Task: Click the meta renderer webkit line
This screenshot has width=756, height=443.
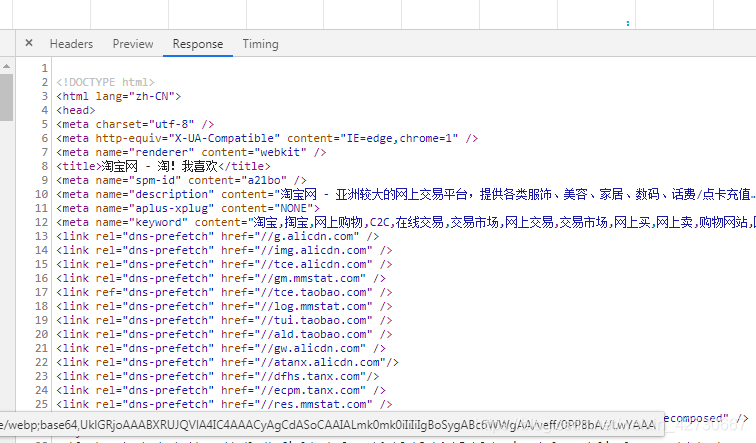Action: [x=191, y=152]
